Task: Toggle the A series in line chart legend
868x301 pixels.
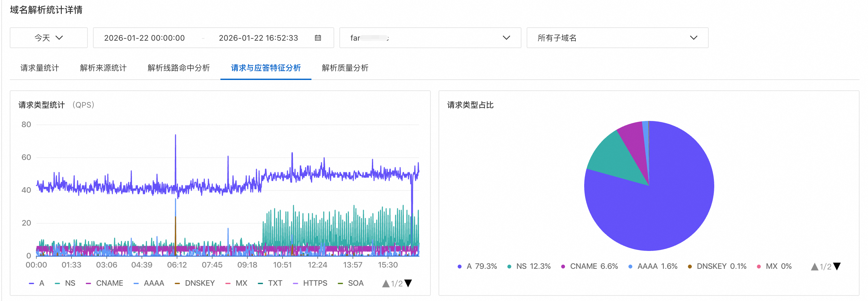Action: click(x=37, y=283)
